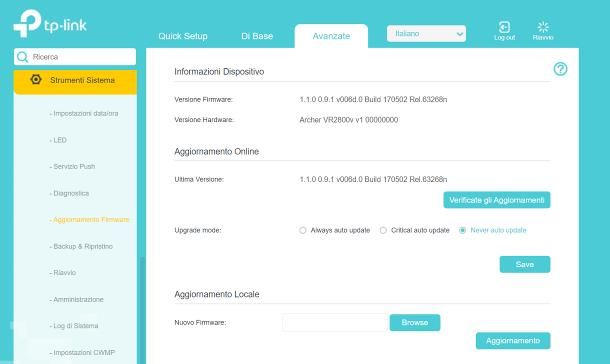Click the Ultima Versione value text
Image resolution: width=610 pixels, height=364 pixels.
pos(373,179)
